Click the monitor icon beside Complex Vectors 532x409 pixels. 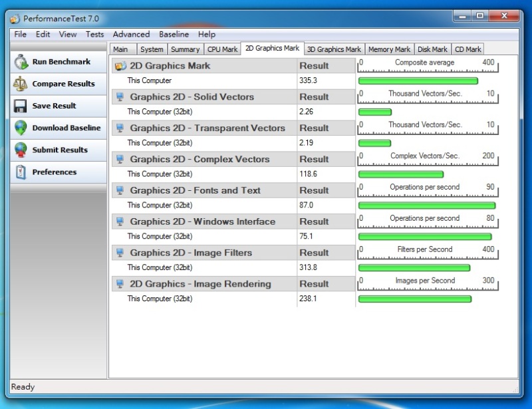pyautogui.click(x=120, y=159)
